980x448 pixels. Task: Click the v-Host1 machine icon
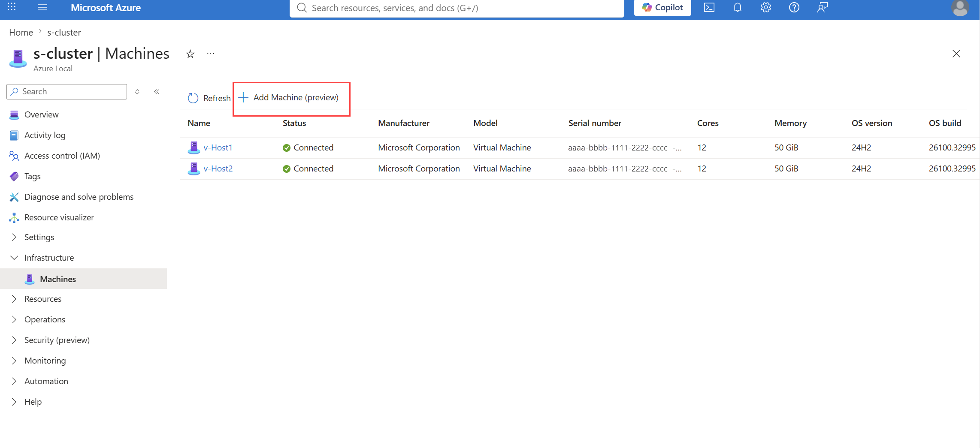(x=194, y=147)
